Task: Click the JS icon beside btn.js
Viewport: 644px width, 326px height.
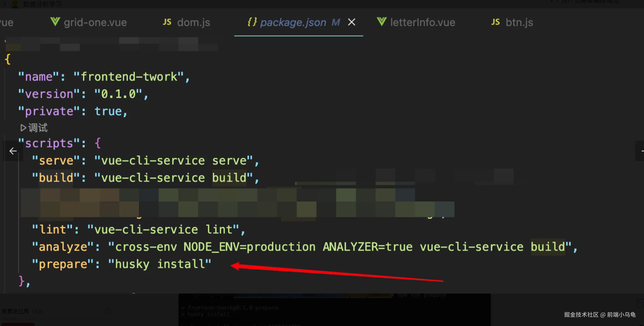Action: click(495, 22)
